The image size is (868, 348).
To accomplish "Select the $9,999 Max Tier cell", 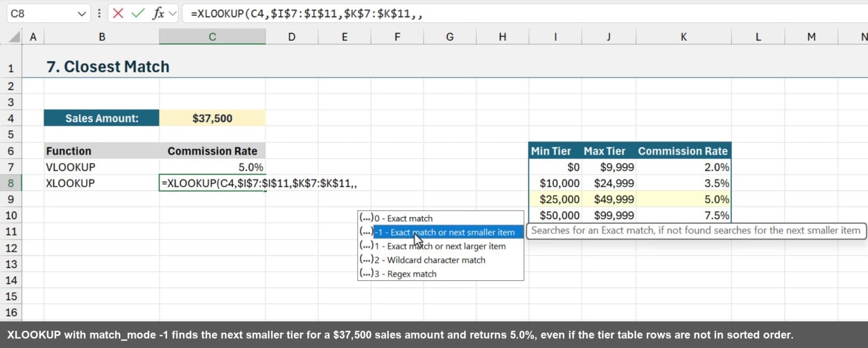I will click(608, 167).
